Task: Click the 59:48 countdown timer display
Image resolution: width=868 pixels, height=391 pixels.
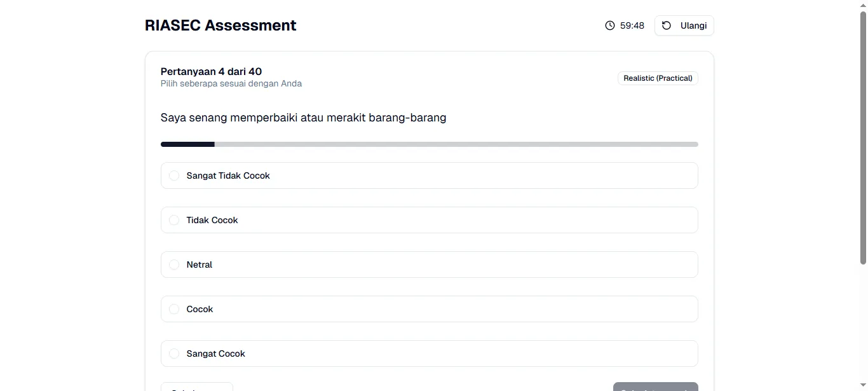Action: [631, 25]
